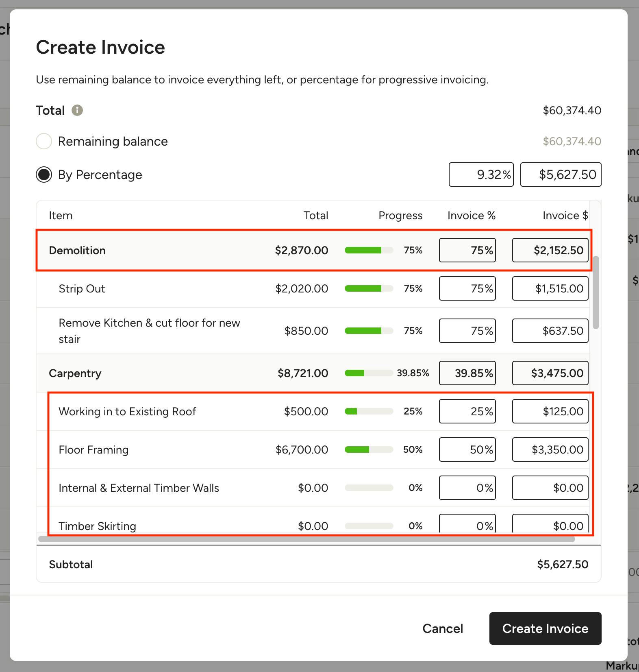Edit Floor Framing invoice percent field
639x672 pixels.
(x=467, y=449)
